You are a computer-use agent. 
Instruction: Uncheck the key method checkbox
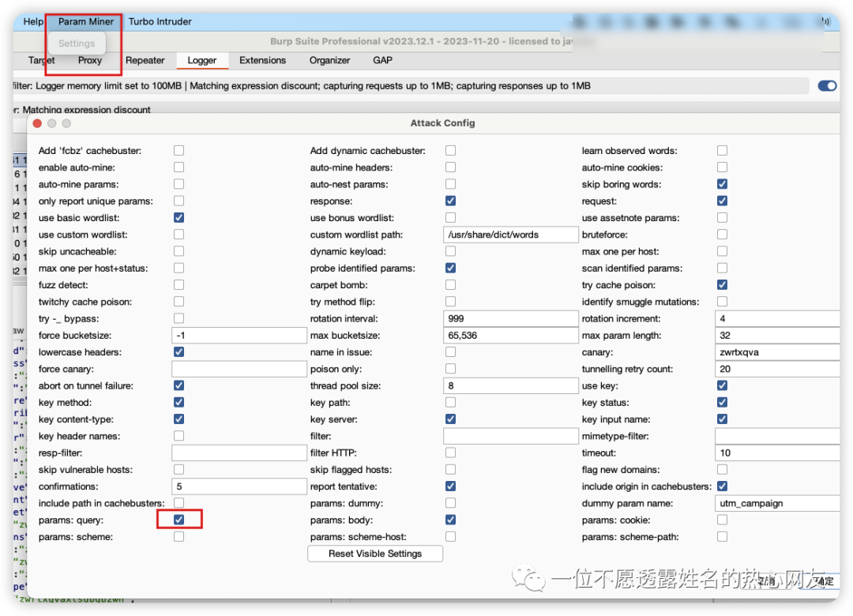(178, 402)
